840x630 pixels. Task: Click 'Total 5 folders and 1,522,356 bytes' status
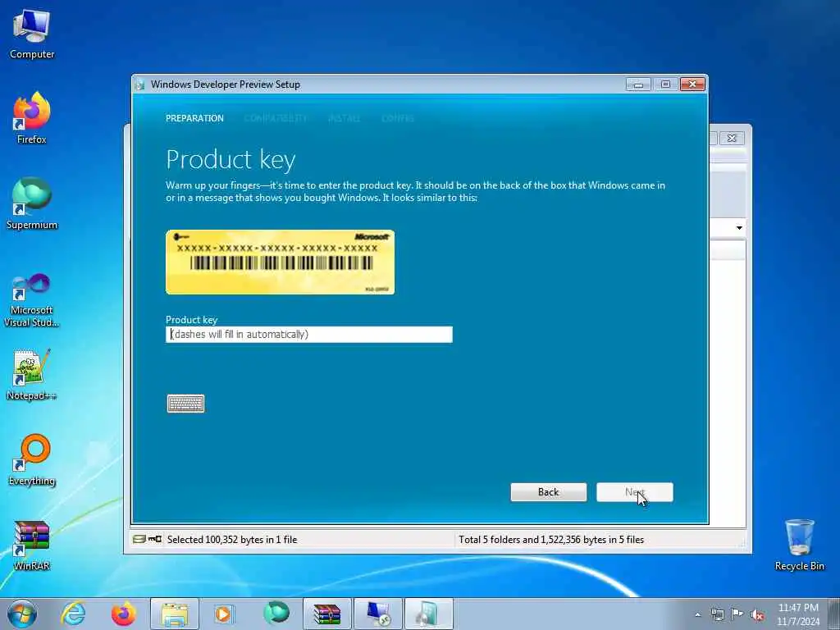coord(551,540)
